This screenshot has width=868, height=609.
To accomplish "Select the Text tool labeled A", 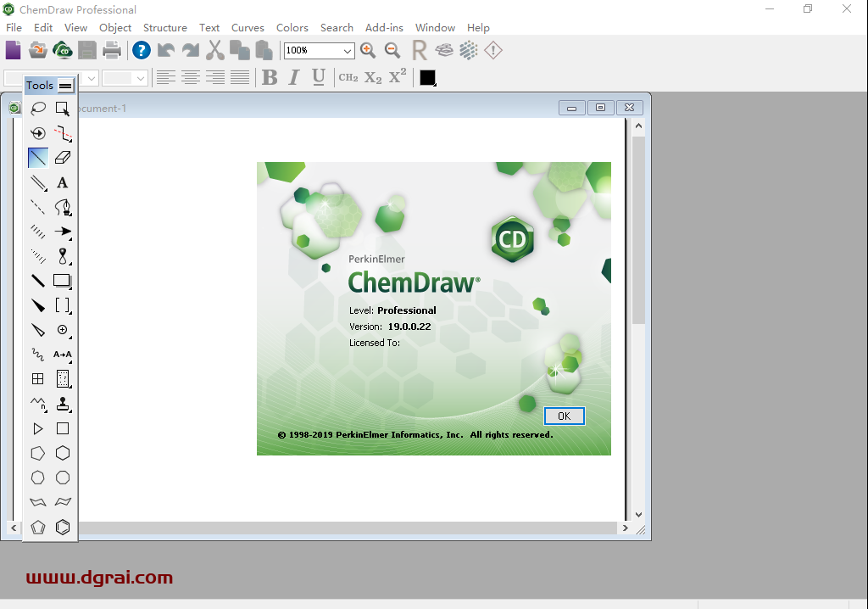I will click(x=63, y=182).
